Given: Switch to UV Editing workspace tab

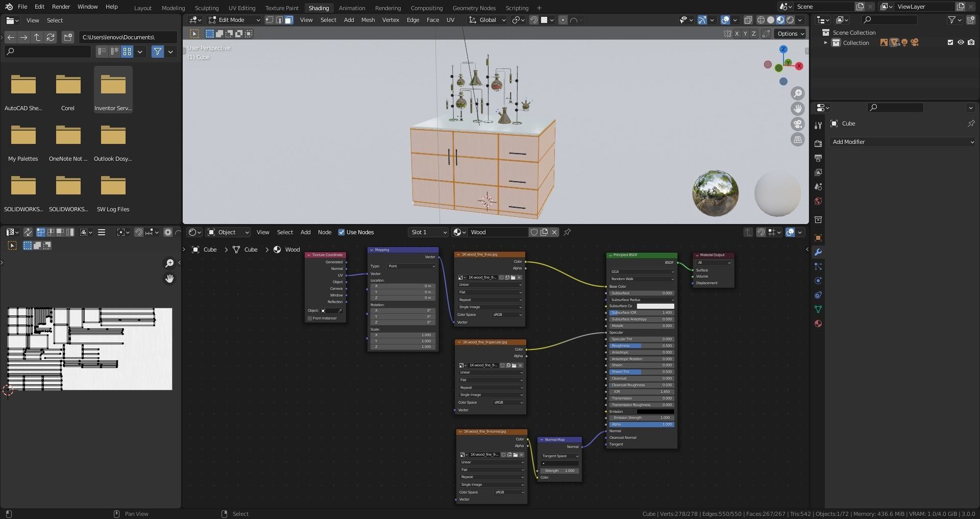Looking at the screenshot, I should click(x=242, y=8).
